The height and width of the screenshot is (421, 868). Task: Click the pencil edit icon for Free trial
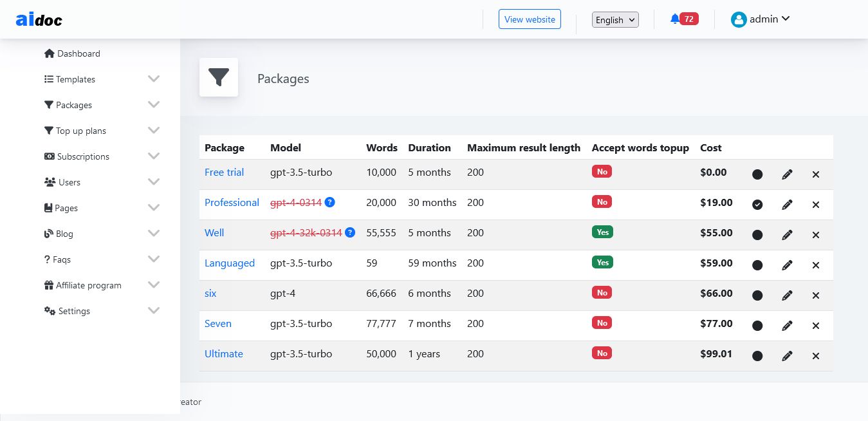click(787, 174)
